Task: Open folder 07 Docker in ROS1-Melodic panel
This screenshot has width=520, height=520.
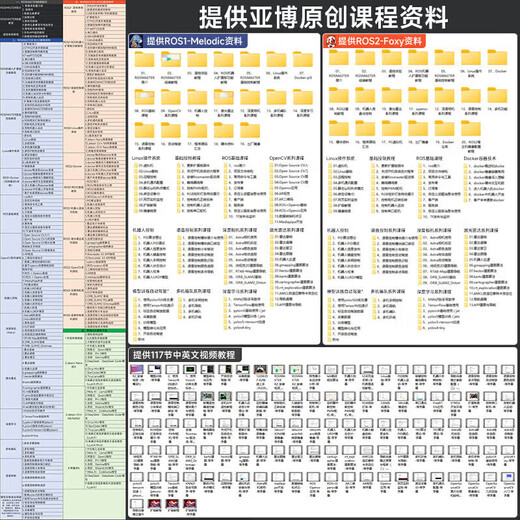Action: 303,60
